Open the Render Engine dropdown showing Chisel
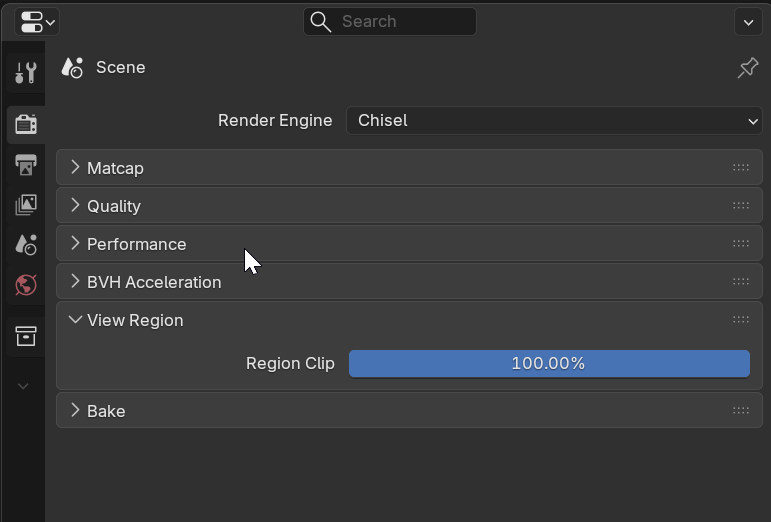Screen dimensions: 771x522 pos(554,120)
